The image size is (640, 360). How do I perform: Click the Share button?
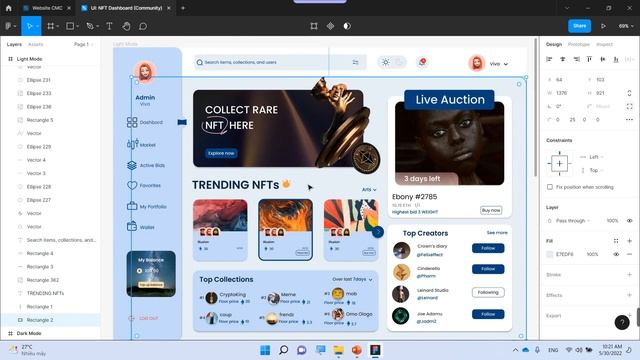coord(580,26)
